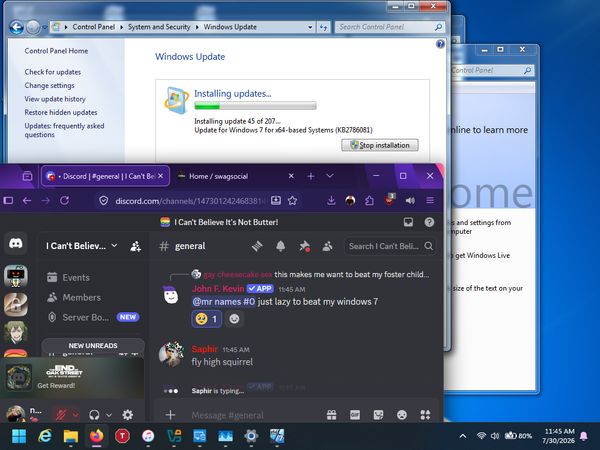Click the NEW UNREADS indicator
Image resolution: width=600 pixels, height=450 pixels.
click(x=93, y=346)
